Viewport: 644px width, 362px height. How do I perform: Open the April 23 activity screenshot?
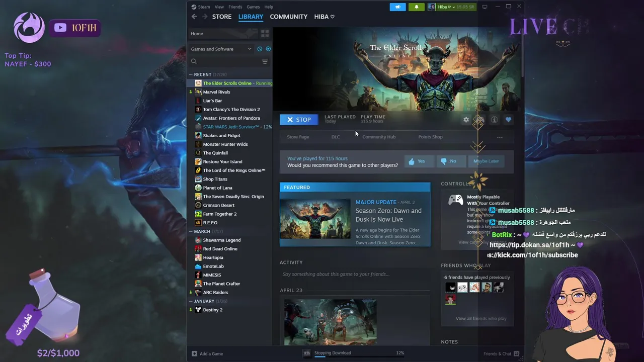(x=330, y=322)
